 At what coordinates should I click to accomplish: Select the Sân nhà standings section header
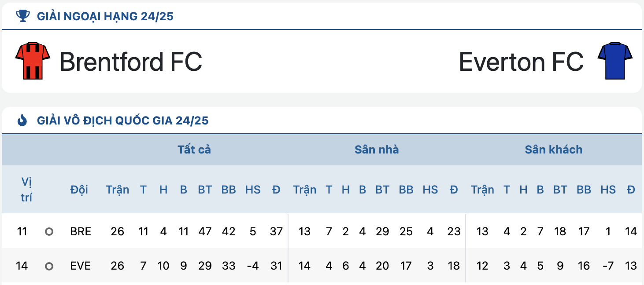coord(377,150)
